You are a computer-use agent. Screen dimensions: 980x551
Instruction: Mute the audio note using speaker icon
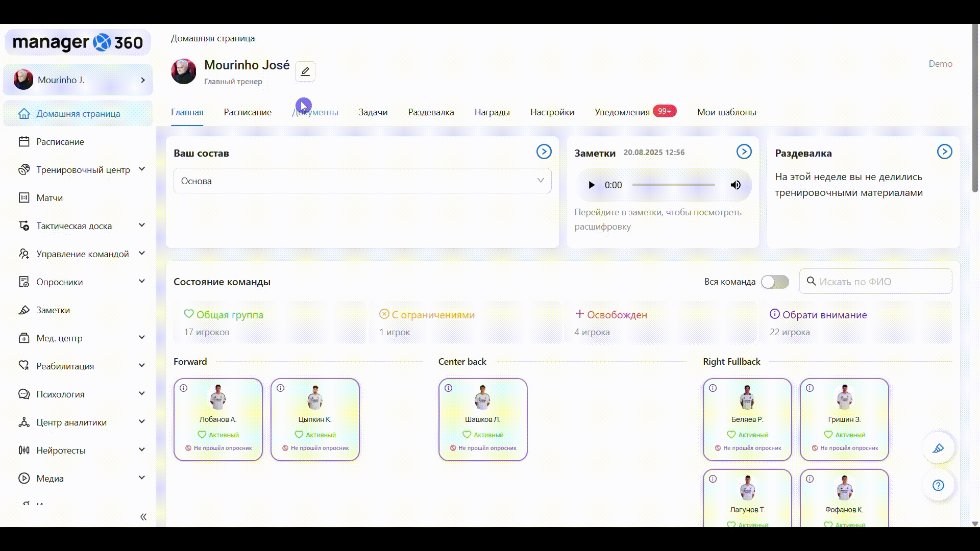coord(735,185)
